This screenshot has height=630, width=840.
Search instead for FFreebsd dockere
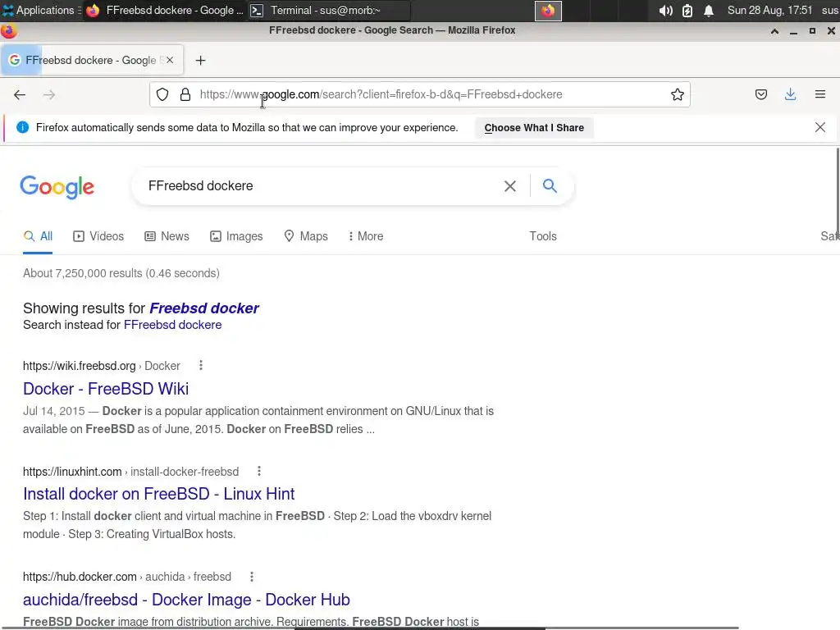[x=172, y=325]
